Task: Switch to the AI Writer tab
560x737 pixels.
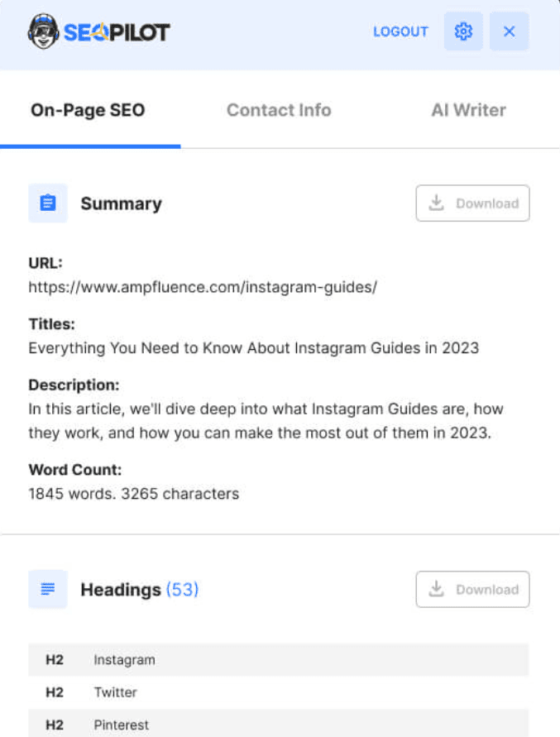Action: [468, 110]
